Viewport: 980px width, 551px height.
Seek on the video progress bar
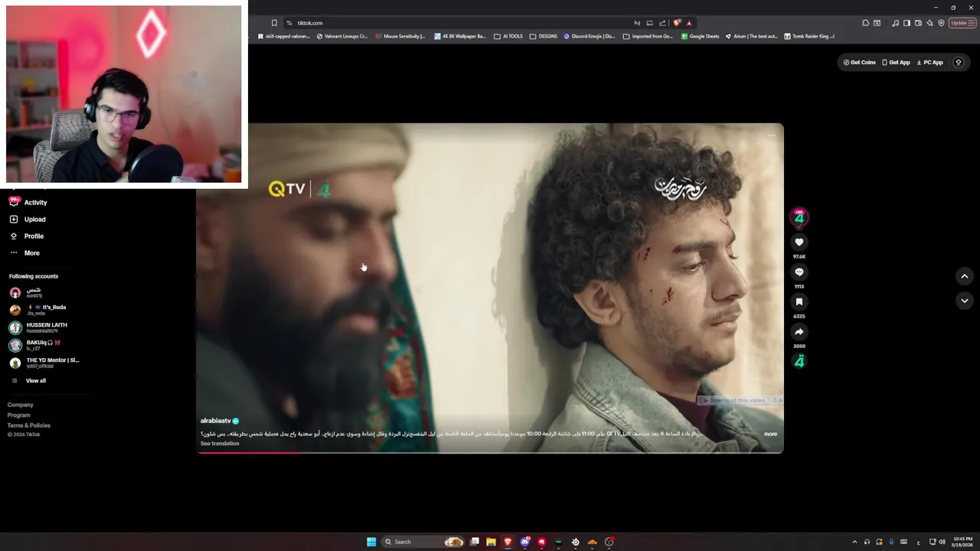pos(490,452)
